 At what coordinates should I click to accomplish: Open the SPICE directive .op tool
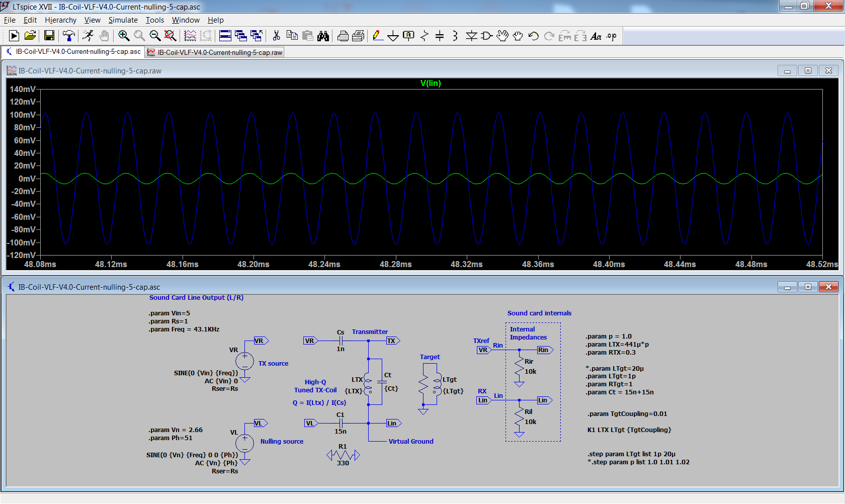click(612, 36)
